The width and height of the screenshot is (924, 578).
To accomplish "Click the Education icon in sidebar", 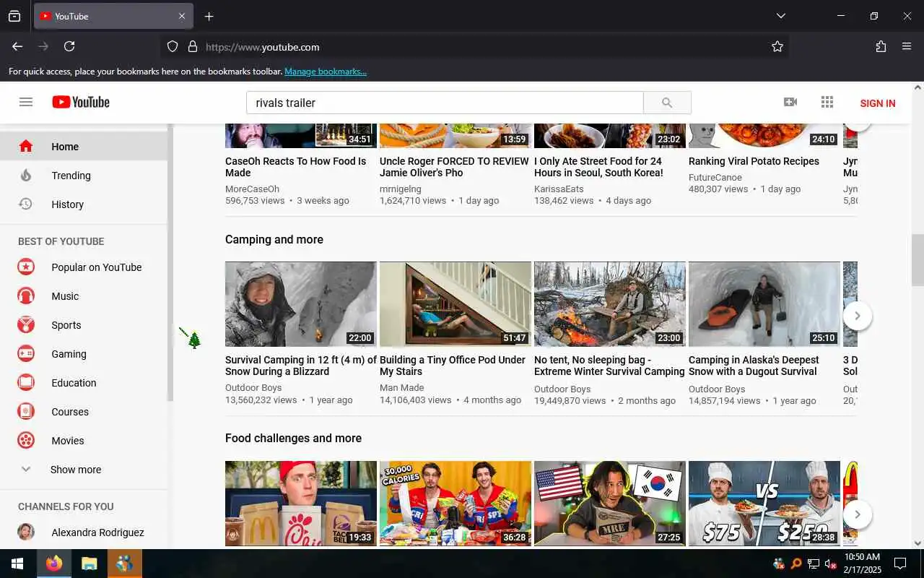I will (26, 382).
